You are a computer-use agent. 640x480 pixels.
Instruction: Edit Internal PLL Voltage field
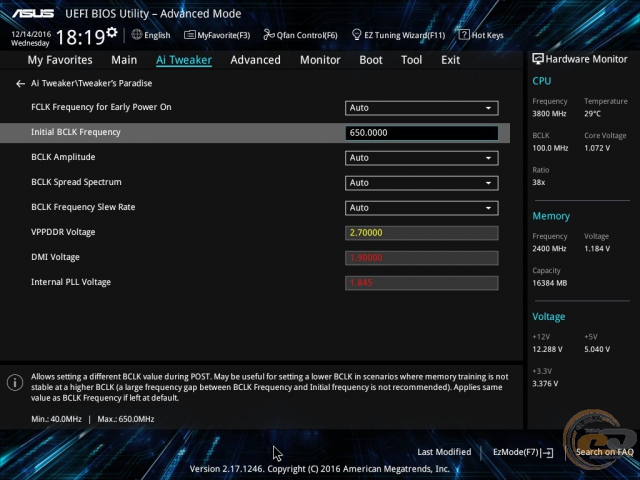[422, 282]
